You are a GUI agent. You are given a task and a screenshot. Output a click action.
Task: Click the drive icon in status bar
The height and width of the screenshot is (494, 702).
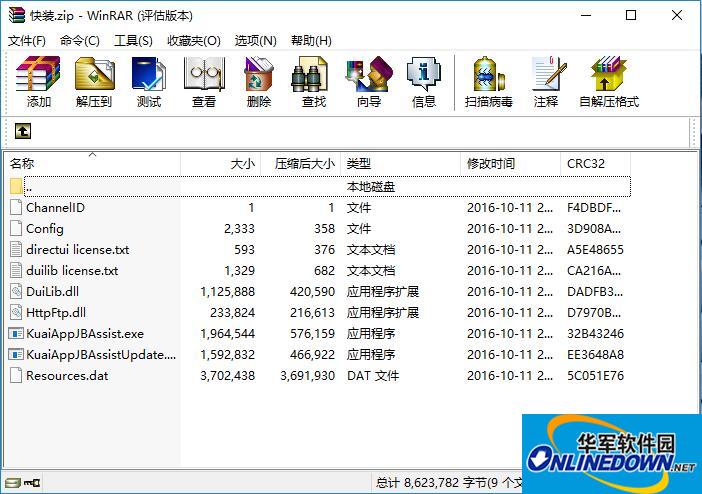pos(13,482)
